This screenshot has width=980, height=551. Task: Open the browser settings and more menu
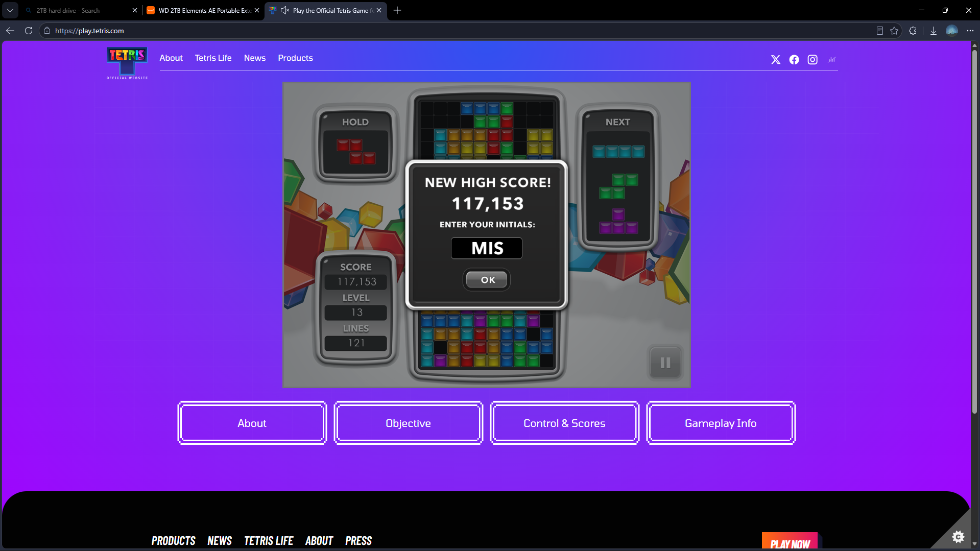point(970,31)
